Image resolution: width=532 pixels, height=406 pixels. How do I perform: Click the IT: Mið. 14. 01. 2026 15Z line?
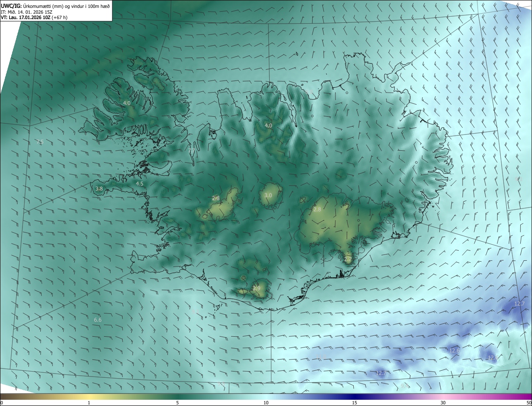[27, 12]
